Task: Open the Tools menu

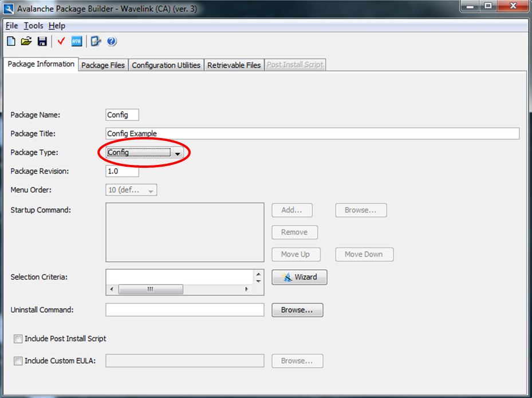Action: point(34,26)
